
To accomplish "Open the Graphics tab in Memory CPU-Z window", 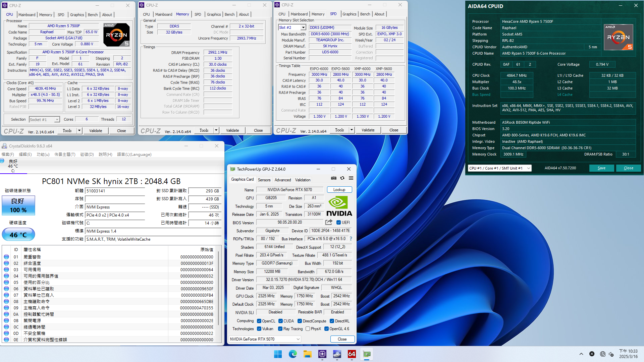I will pyautogui.click(x=214, y=14).
